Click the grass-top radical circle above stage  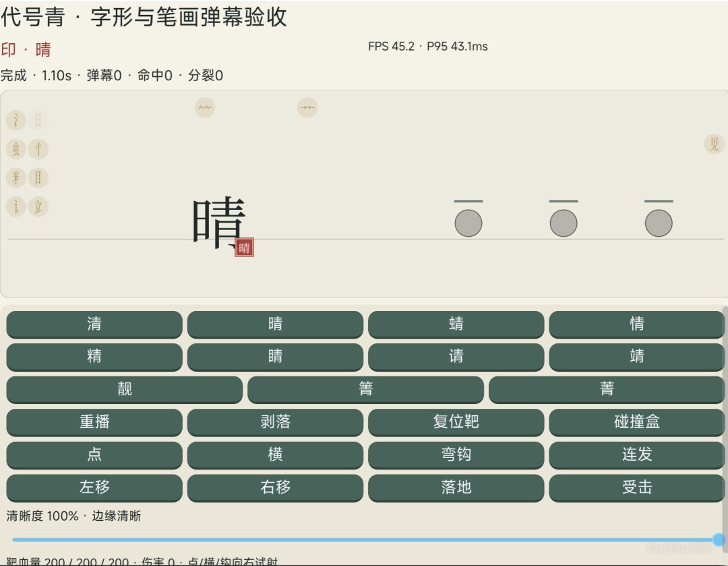tap(307, 108)
